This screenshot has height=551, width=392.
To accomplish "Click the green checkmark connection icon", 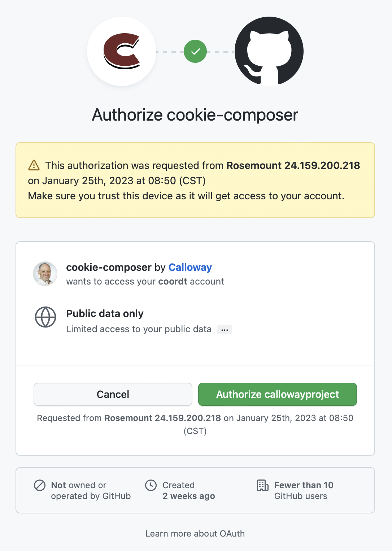I will [195, 51].
